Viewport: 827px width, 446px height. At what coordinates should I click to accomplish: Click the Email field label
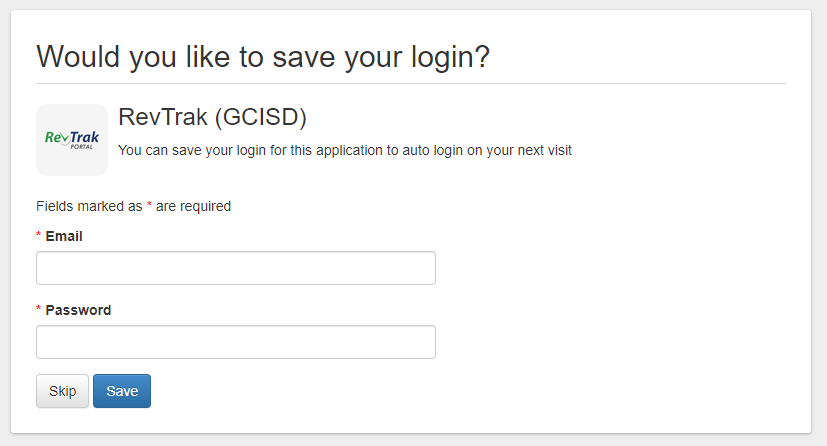click(64, 236)
